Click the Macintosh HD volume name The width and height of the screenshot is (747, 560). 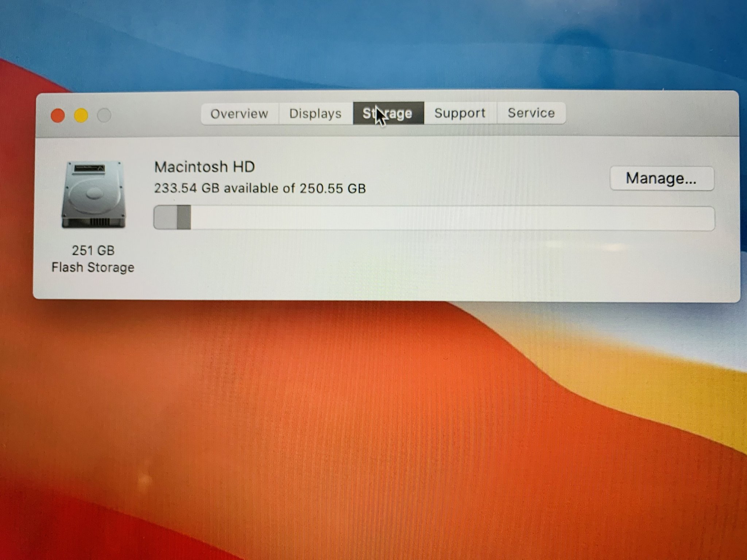coord(204,167)
